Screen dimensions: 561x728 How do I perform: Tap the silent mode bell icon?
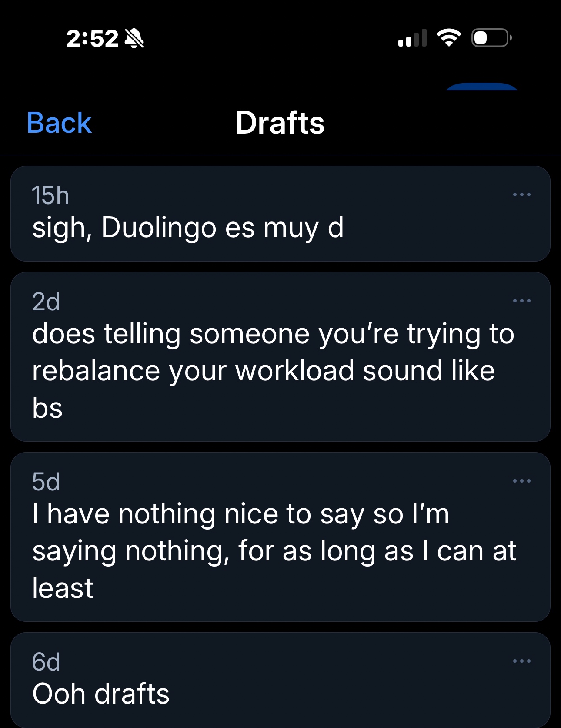(134, 38)
